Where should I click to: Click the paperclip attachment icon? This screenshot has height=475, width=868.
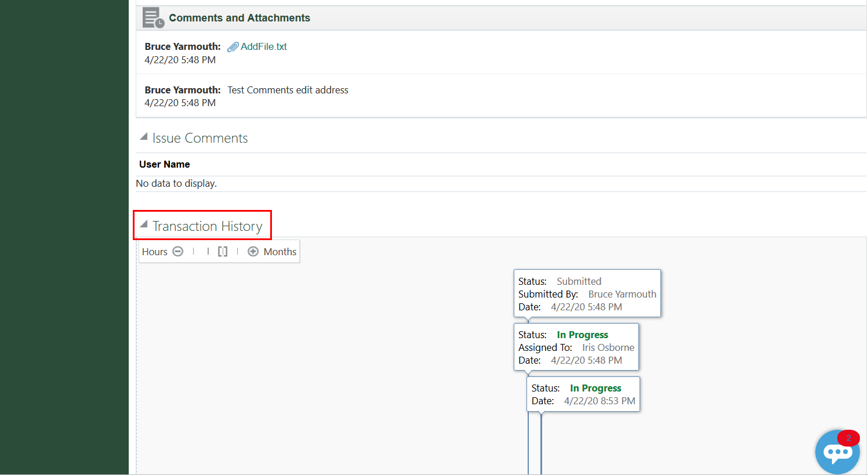(233, 47)
